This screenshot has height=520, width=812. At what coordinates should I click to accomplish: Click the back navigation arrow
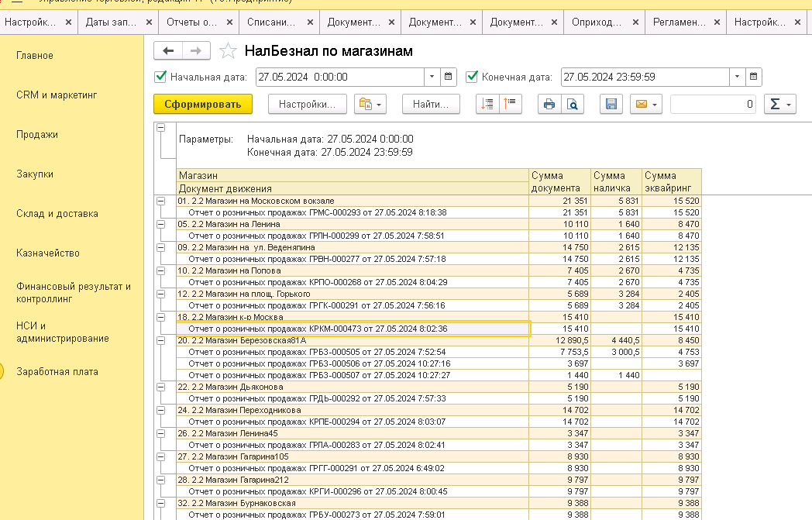168,51
